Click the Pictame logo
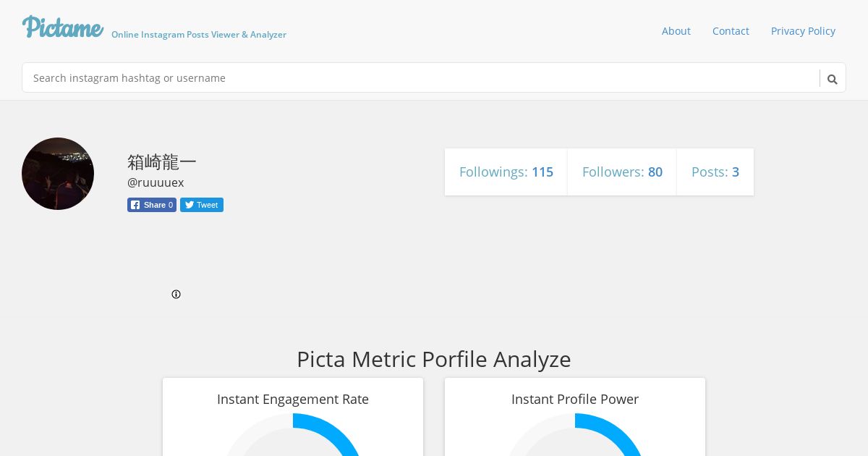This screenshot has width=868, height=456. coord(63,27)
